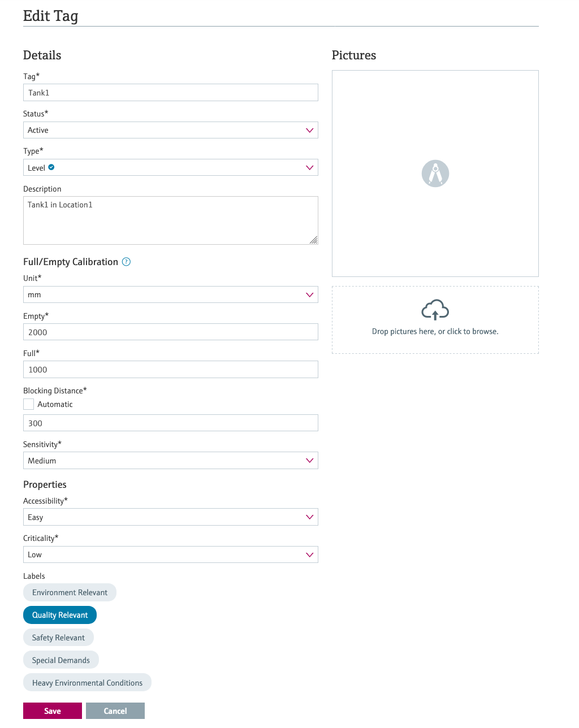Toggle the Special Demands label

[61, 660]
